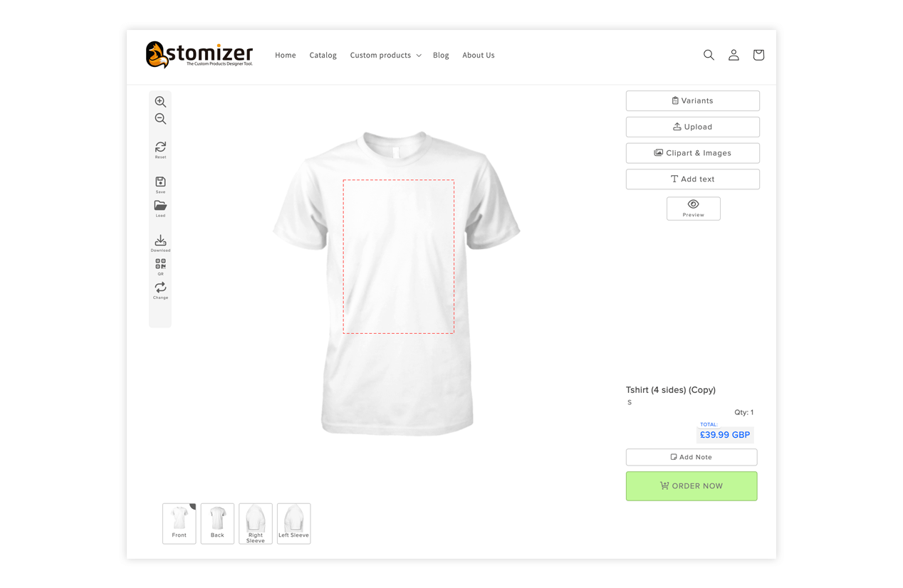The height and width of the screenshot is (588, 903).
Task: Click the Upload button
Action: [x=692, y=127]
